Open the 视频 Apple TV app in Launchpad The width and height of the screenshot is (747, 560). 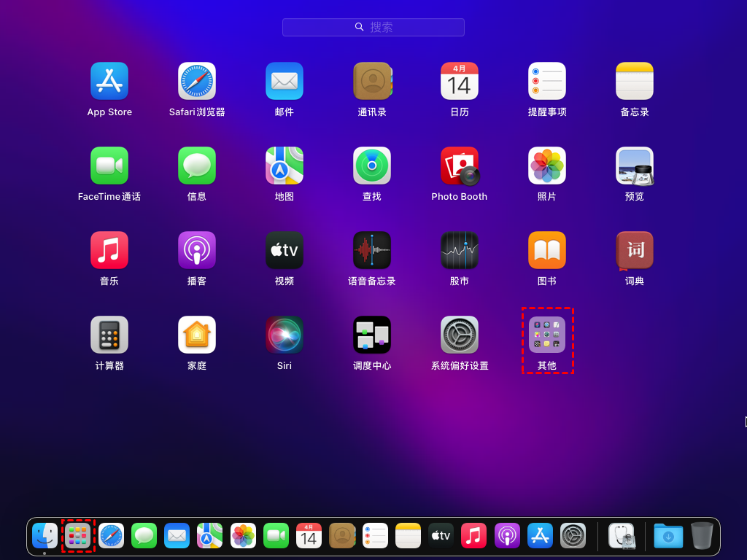point(285,250)
